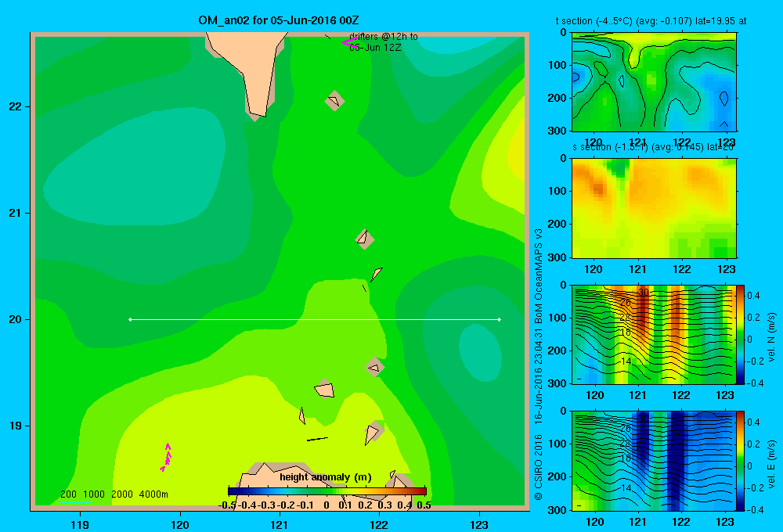Click latitude label '21' on main map axis
Screen dimensions: 783x532
tap(15, 213)
